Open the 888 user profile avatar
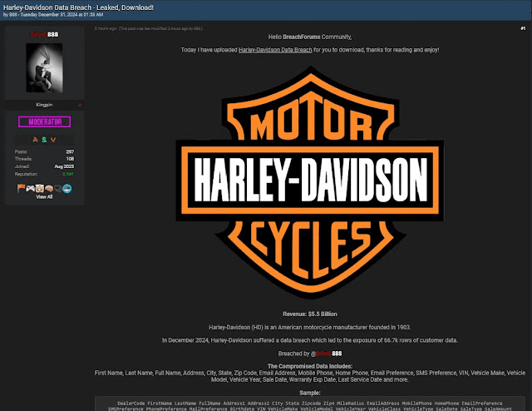 (44, 68)
